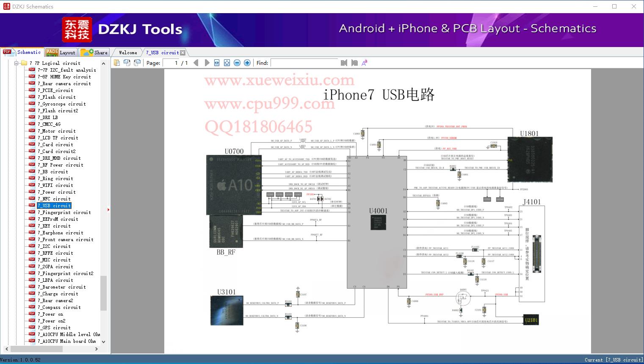
Task: Collapse the 7 7P Logical circuit folder
Action: click(x=16, y=63)
